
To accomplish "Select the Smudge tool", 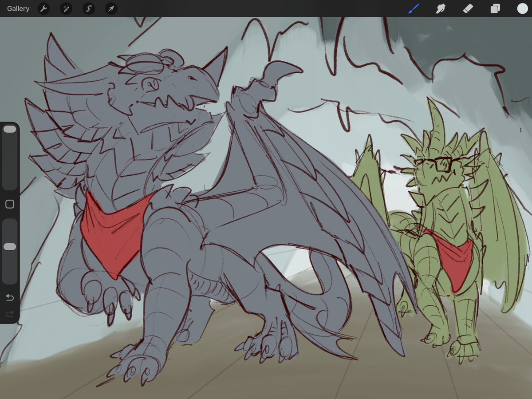I will pos(441,8).
